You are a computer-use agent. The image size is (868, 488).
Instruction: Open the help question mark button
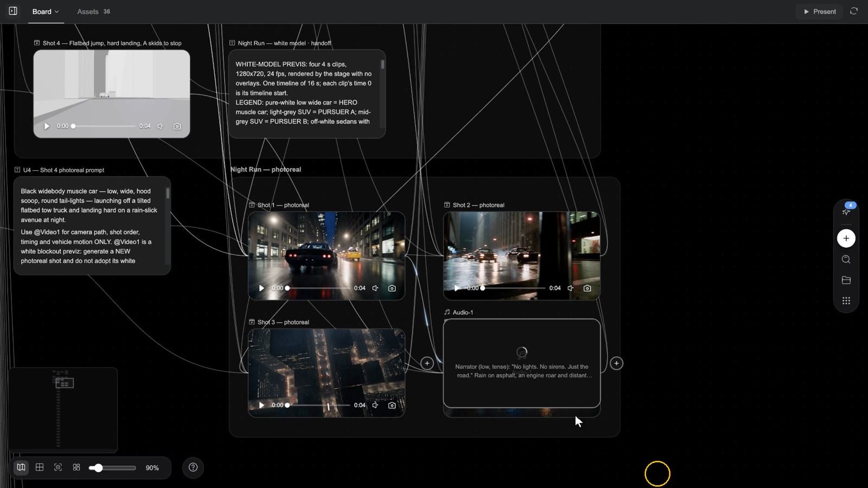tap(193, 467)
